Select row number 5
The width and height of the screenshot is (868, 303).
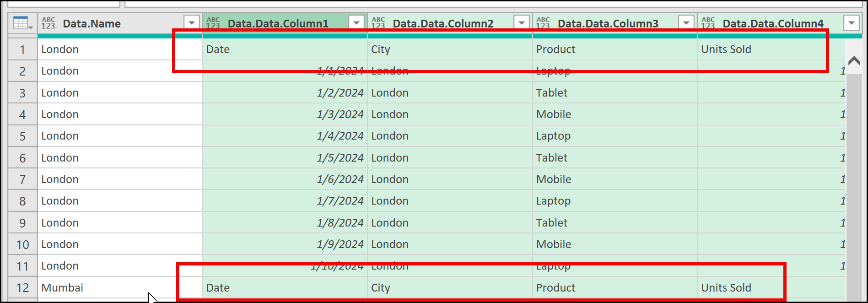pos(22,136)
